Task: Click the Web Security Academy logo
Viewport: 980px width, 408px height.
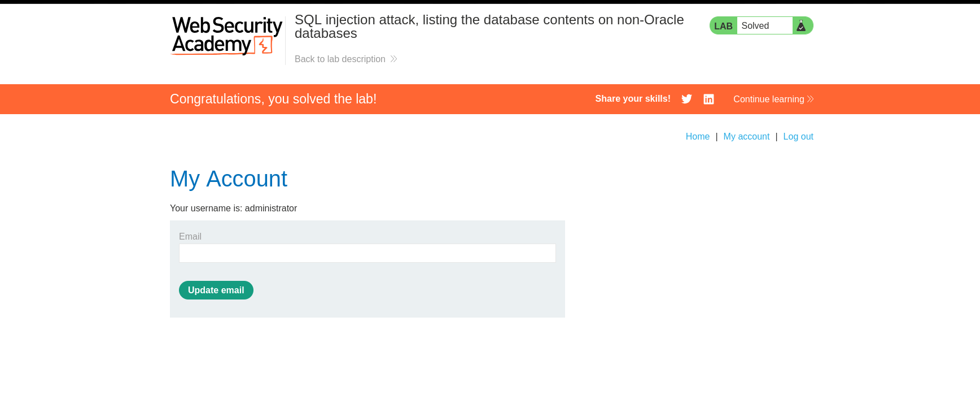Action: pyautogui.click(x=227, y=36)
